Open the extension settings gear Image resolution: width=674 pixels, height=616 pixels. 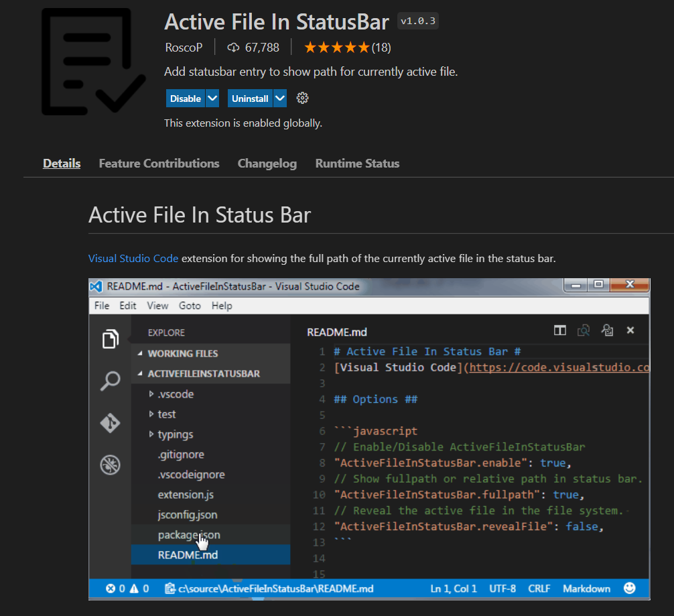point(302,99)
